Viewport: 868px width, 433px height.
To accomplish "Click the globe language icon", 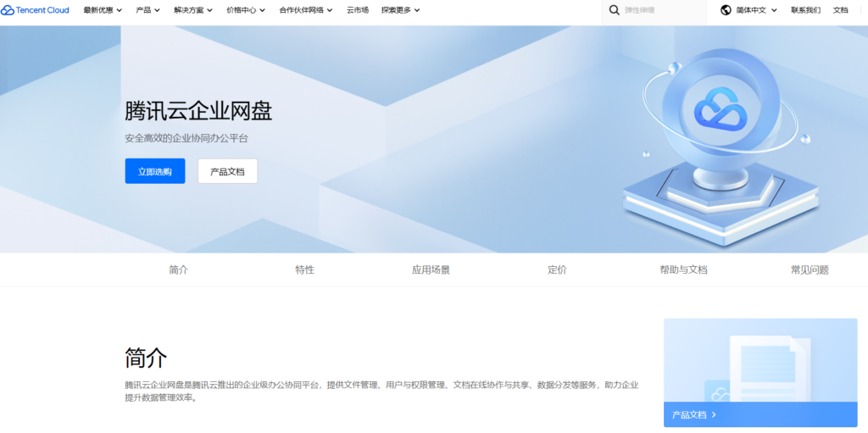I will (726, 10).
